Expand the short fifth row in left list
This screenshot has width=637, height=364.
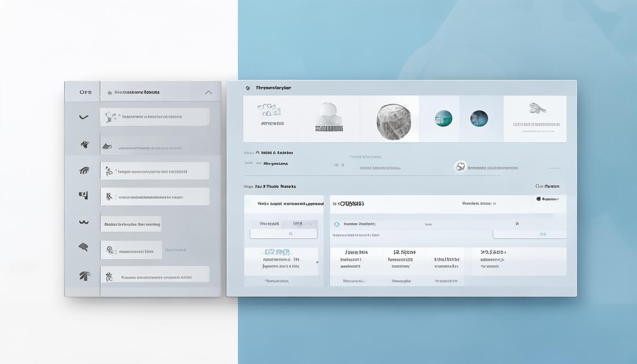click(131, 224)
